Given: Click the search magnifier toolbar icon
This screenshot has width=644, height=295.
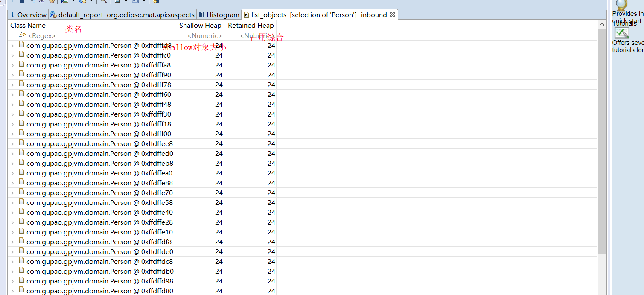Looking at the screenshot, I should pos(103,2).
